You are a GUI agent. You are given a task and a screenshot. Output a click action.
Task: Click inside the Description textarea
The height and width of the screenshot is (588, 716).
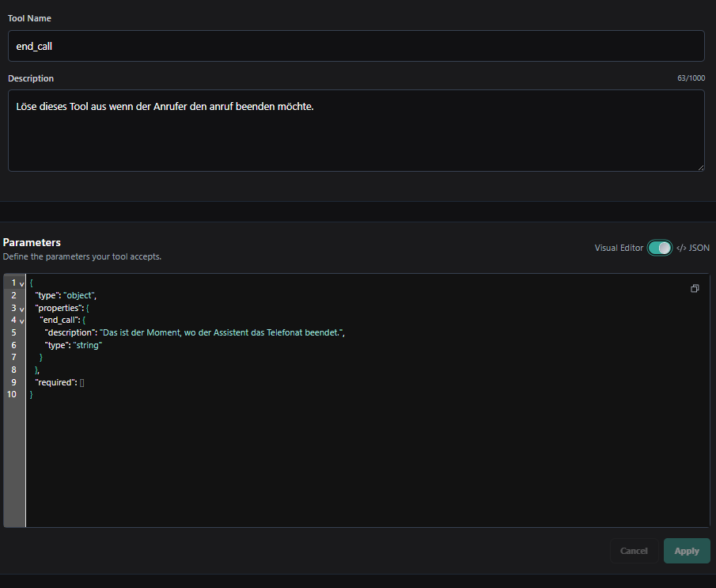356,131
